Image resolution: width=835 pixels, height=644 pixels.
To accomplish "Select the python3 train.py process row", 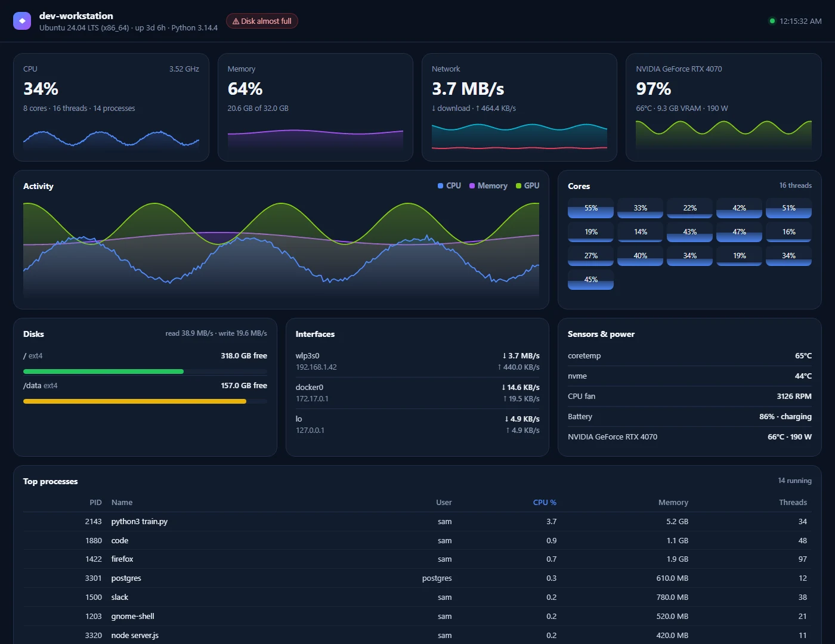I will 417,522.
